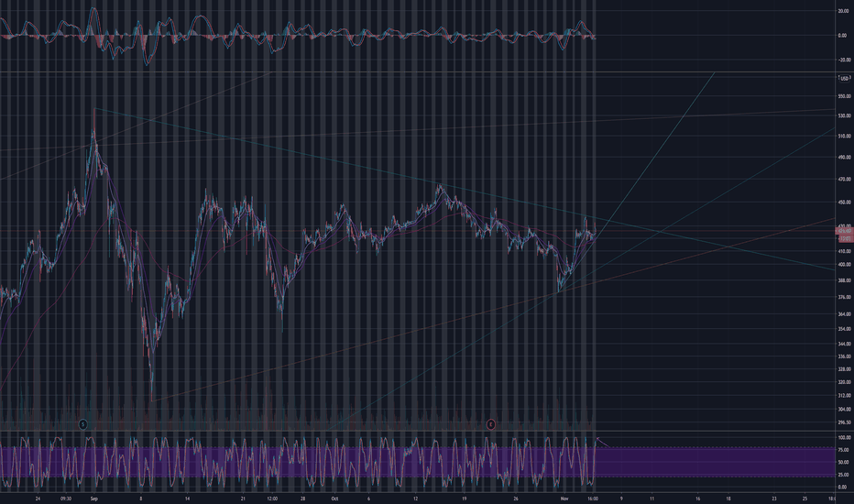Click the 24 date label on time axis
Image resolution: width=854 pixels, height=504 pixels.
click(x=38, y=499)
